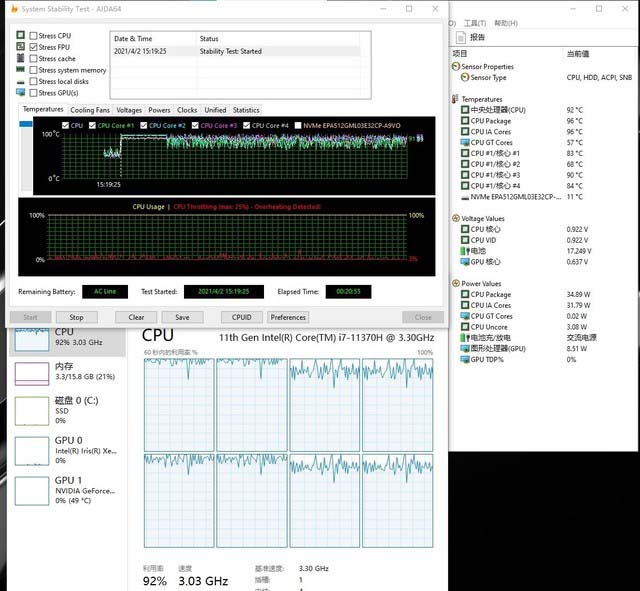Switch to the Temperatures tab
The image size is (640, 591).
tap(43, 109)
